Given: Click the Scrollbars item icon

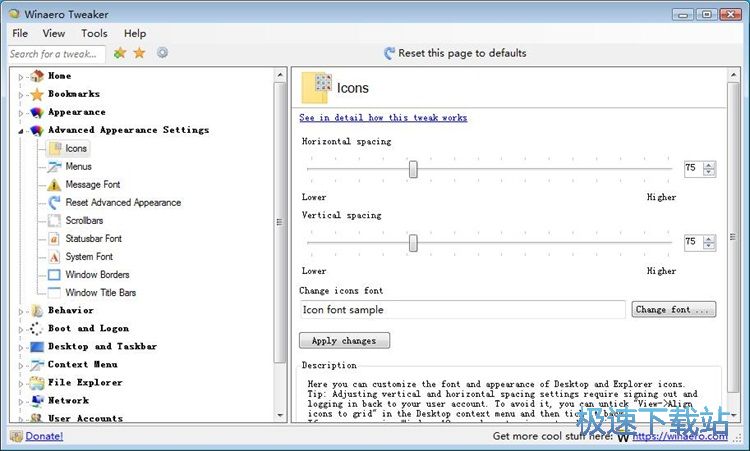Looking at the screenshot, I should pyautogui.click(x=54, y=220).
